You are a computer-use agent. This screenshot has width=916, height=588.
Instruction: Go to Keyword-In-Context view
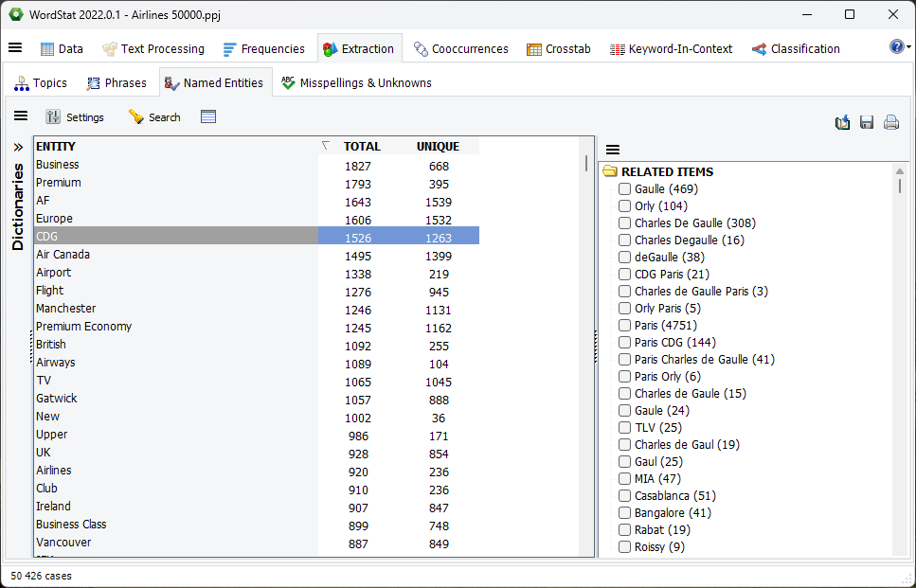point(671,47)
